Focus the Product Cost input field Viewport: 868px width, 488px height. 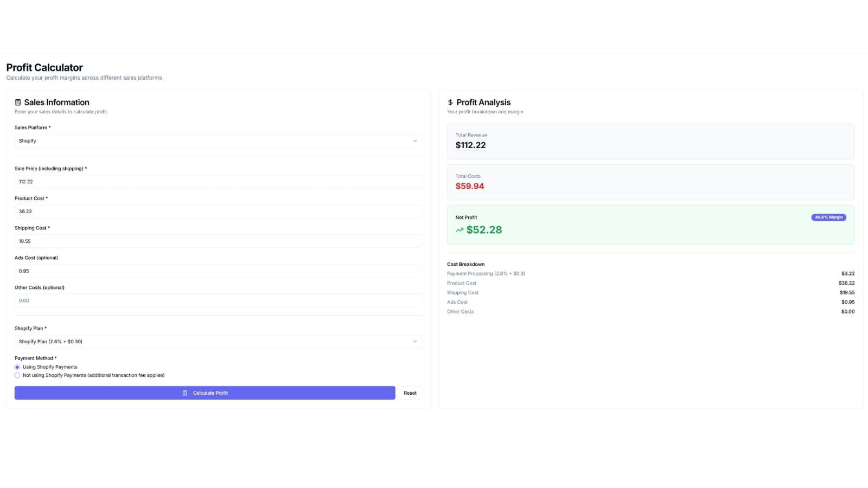(218, 211)
